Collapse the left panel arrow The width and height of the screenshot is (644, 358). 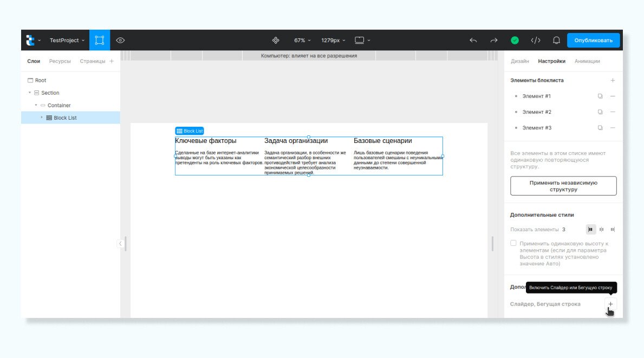(120, 244)
